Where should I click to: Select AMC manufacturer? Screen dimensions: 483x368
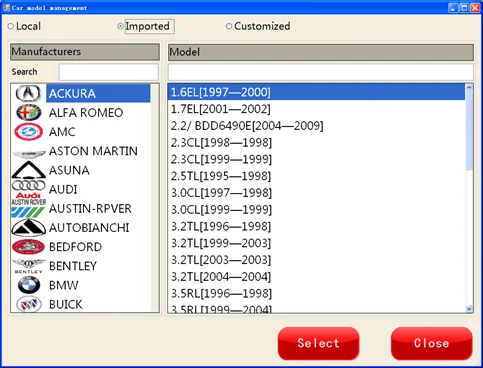pyautogui.click(x=62, y=132)
